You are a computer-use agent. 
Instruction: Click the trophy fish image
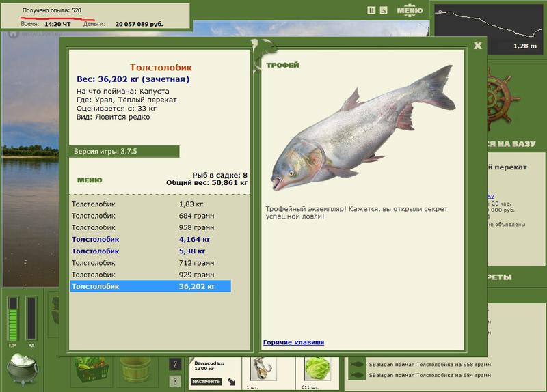click(363, 128)
